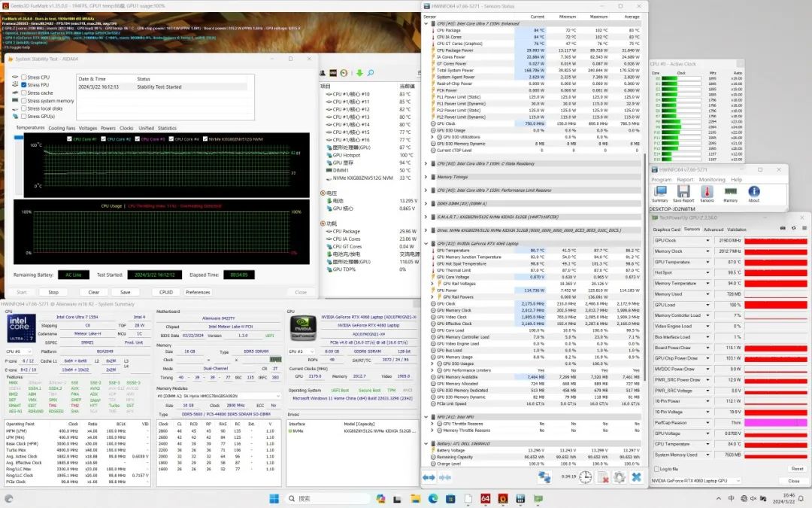The image size is (812, 508).
Task: Expand the DDR5 DIMM sensor group
Action: (427, 203)
